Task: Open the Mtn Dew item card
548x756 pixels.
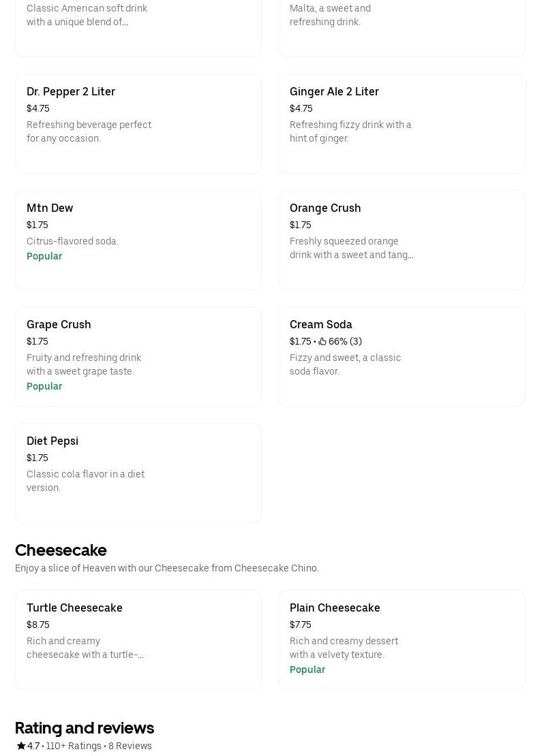Action: tap(138, 240)
